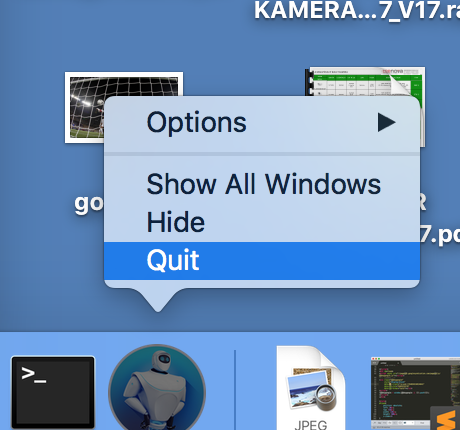The width and height of the screenshot is (460, 430).
Task: Restore the minimized Sublime Text window
Action: coord(415,393)
